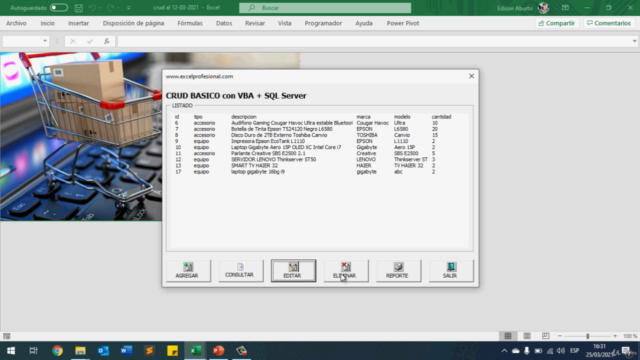Viewport: 640px width, 360px height.
Task: Select row 17 laptop gigabyte 16bg i9
Action: pos(319,172)
